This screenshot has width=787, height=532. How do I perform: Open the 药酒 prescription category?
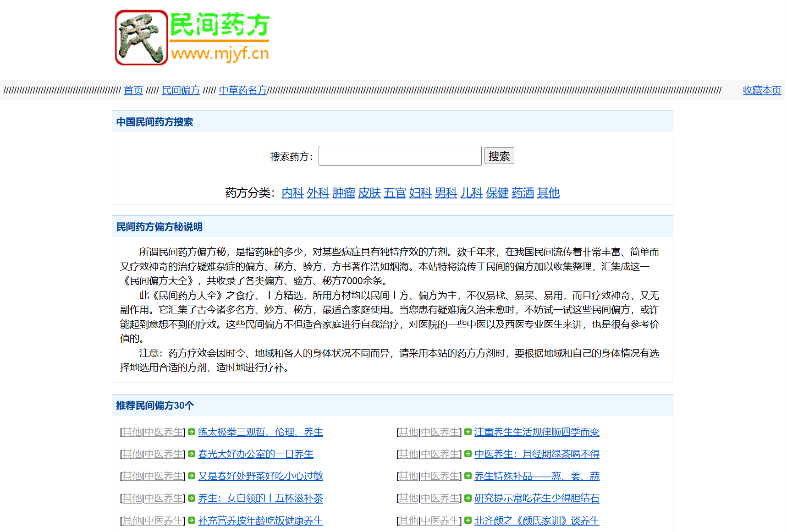pos(522,193)
